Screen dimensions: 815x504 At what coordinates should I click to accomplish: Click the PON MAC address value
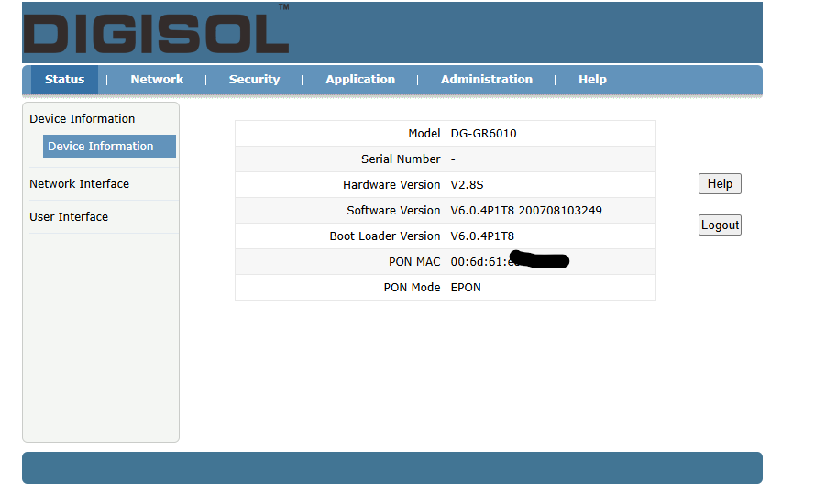tap(510, 260)
